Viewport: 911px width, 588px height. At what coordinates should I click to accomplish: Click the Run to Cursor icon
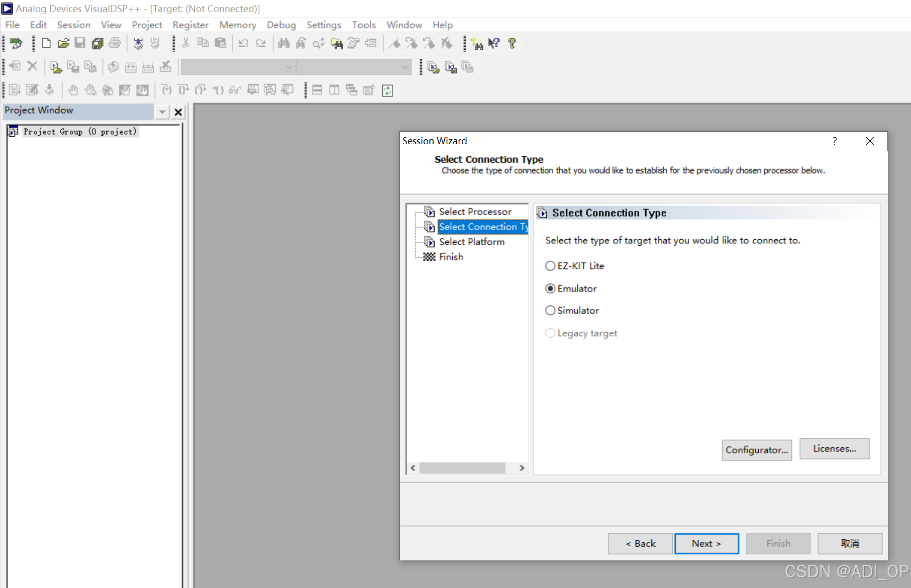[x=218, y=90]
